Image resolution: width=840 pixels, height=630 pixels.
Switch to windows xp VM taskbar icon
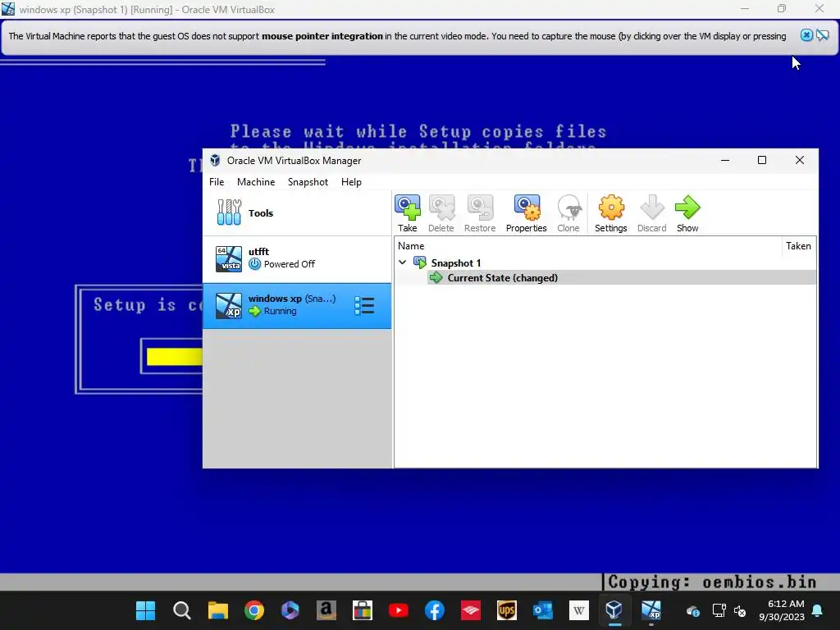point(651,610)
